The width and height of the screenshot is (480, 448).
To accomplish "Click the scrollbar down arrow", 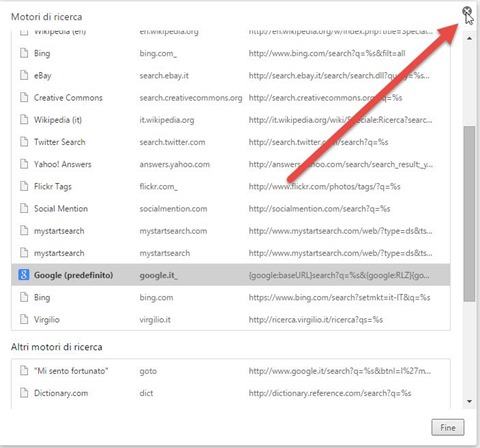I will pos(469,401).
